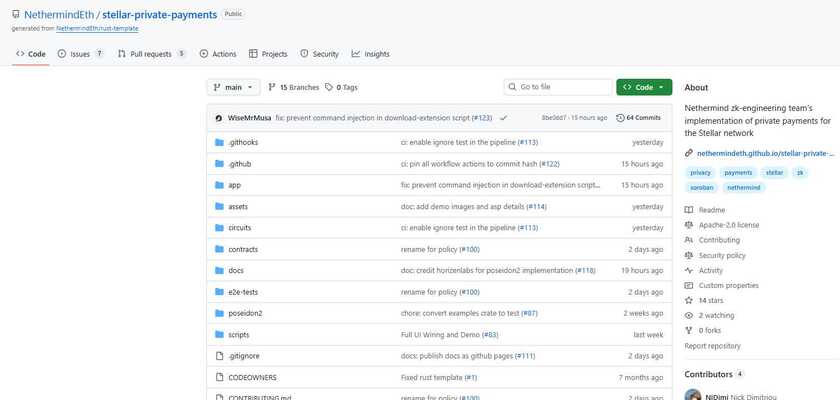Open the contracts folder
Screen dimensions: 840x400
click(242, 249)
